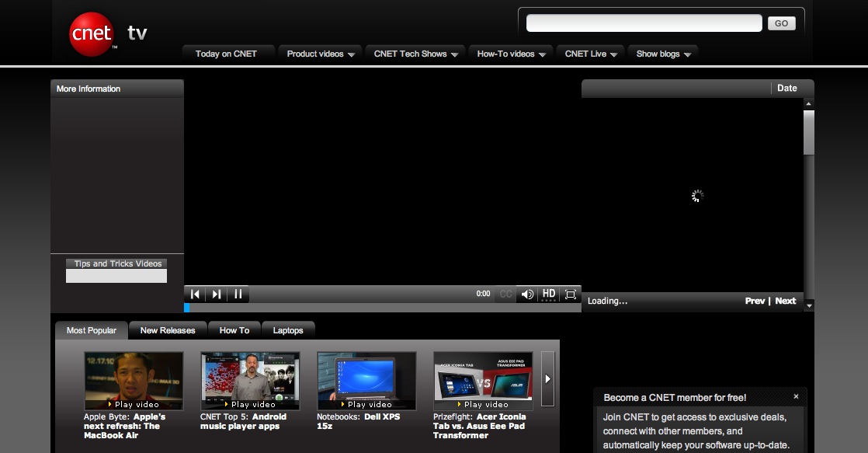The width and height of the screenshot is (868, 453).
Task: Go to Next playlist page
Action: point(786,301)
